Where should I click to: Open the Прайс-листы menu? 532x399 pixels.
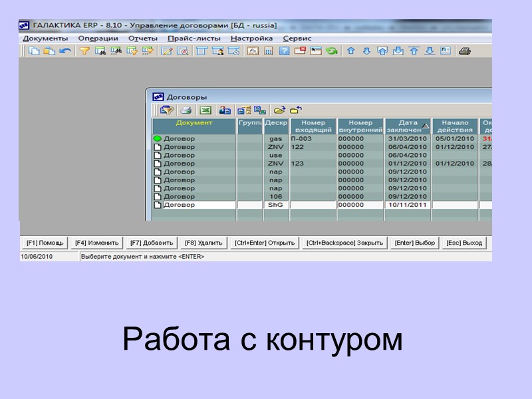pos(194,39)
